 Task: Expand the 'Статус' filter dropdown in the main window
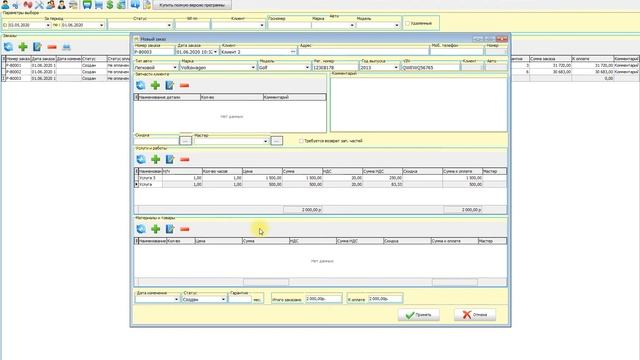click(x=169, y=25)
